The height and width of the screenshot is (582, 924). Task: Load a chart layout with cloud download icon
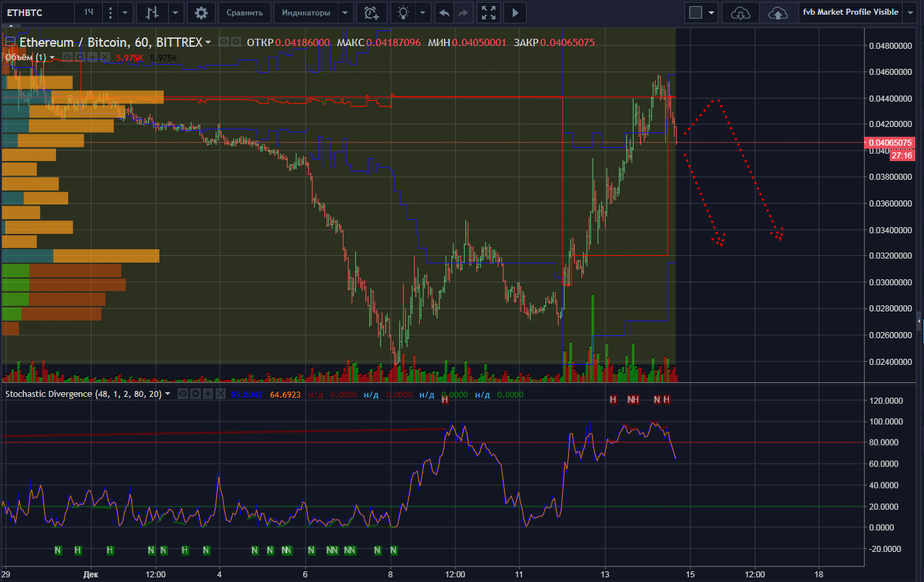(x=740, y=13)
